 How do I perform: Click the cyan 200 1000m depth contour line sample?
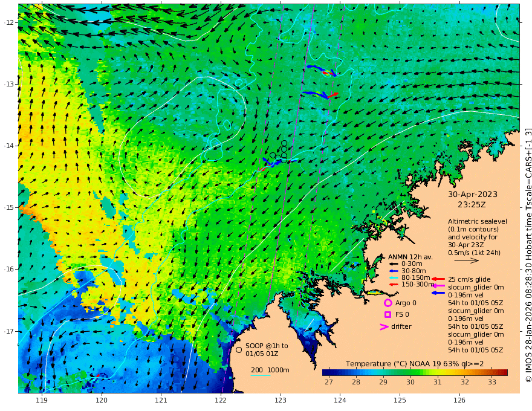click(x=261, y=375)
